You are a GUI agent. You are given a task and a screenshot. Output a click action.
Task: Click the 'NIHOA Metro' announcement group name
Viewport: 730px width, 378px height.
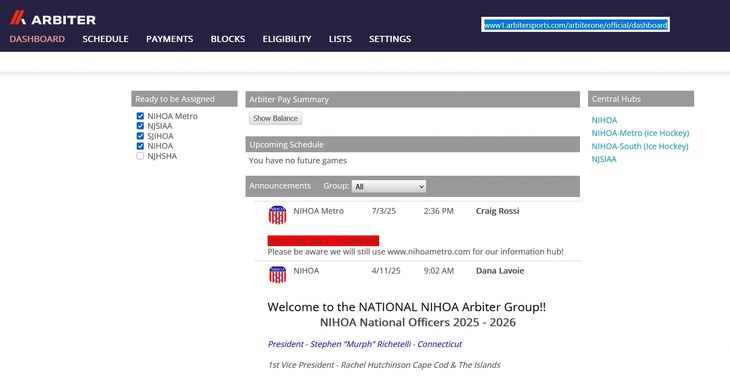pos(318,211)
